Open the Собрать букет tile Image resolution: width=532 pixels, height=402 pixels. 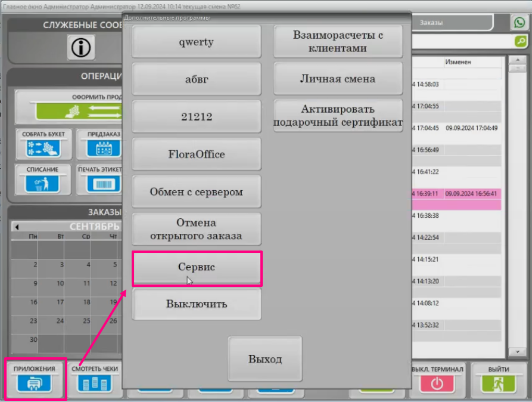pos(43,144)
